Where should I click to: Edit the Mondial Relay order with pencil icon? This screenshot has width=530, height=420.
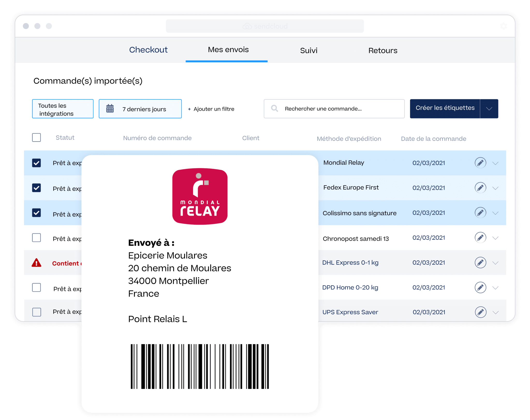(x=480, y=163)
